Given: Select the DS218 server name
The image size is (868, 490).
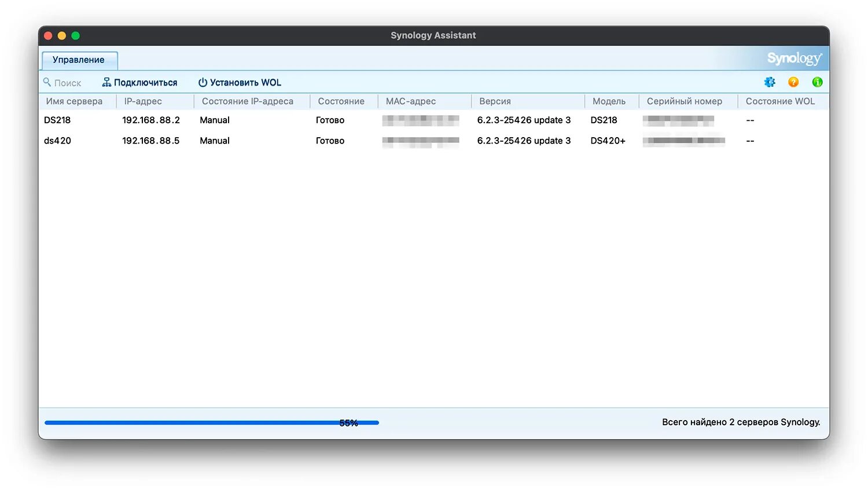Looking at the screenshot, I should point(57,120).
